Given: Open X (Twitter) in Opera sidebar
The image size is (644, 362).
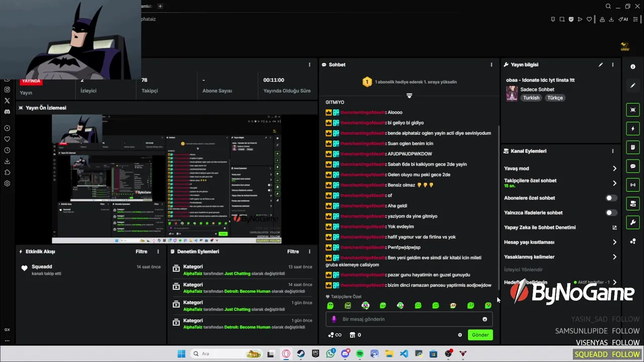Looking at the screenshot, I should (7, 101).
